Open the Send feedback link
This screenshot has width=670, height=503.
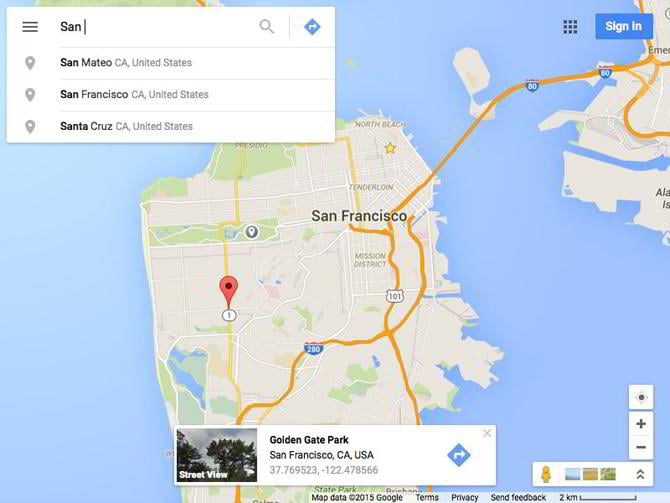pyautogui.click(x=518, y=497)
